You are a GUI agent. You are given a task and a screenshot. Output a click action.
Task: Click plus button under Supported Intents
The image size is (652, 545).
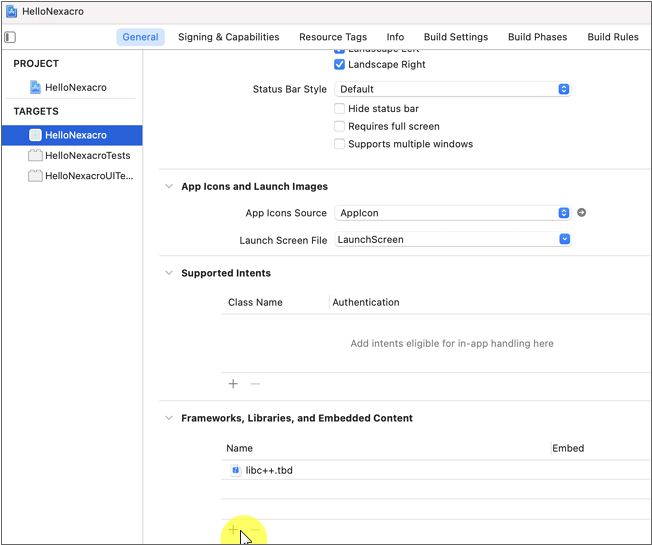coord(233,384)
